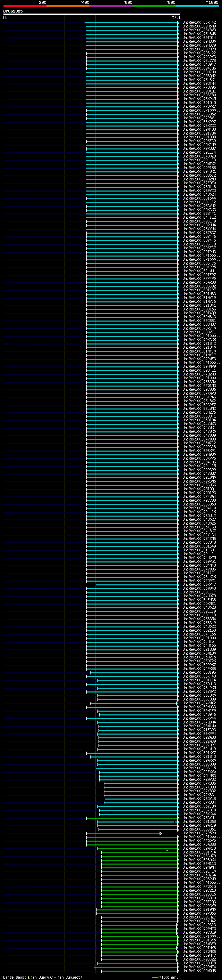The image size is (222, 980).
Task: Select hit UniRef100_B8XPP7
Action: pyautogui.click(x=199, y=122)
